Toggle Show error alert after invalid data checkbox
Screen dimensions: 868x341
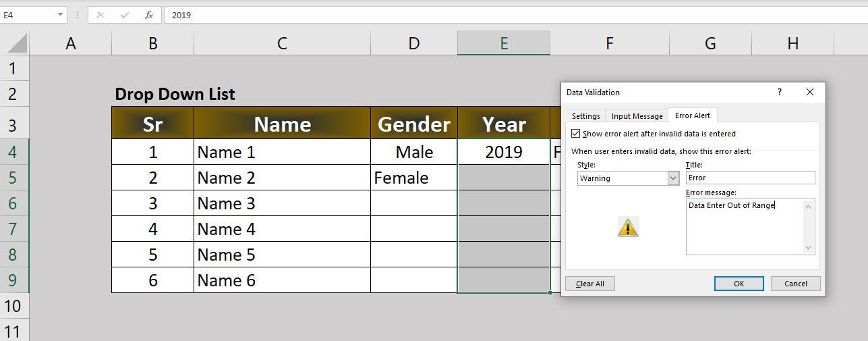pyautogui.click(x=575, y=134)
